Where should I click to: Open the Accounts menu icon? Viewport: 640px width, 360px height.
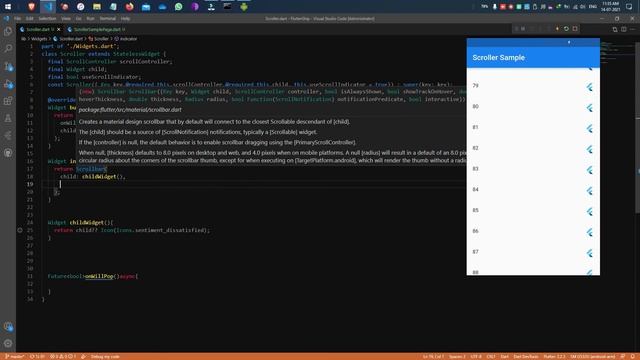tap(8, 326)
